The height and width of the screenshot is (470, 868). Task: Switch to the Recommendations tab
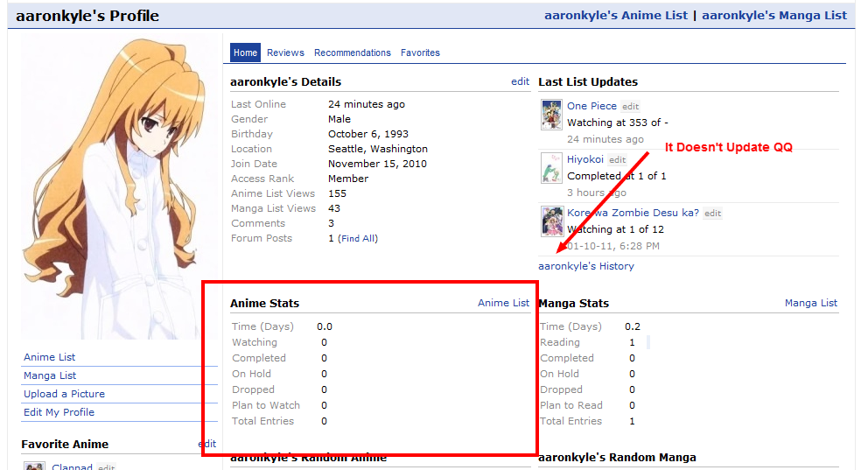pos(353,53)
